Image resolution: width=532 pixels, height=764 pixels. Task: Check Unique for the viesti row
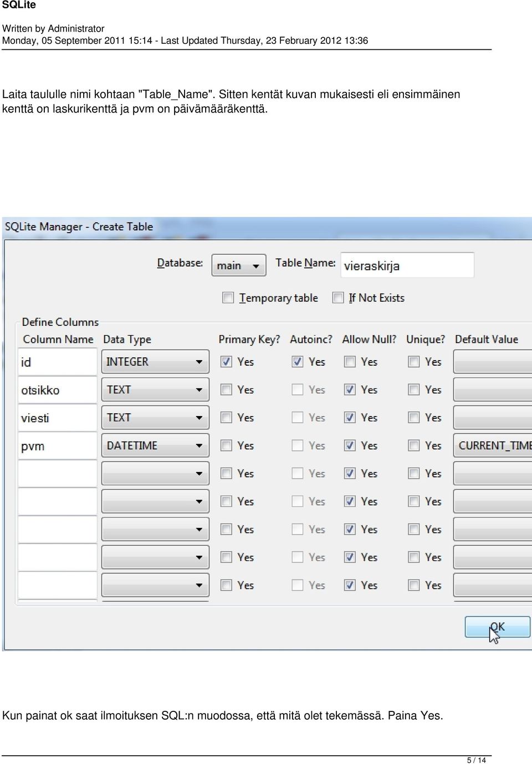tap(414, 417)
